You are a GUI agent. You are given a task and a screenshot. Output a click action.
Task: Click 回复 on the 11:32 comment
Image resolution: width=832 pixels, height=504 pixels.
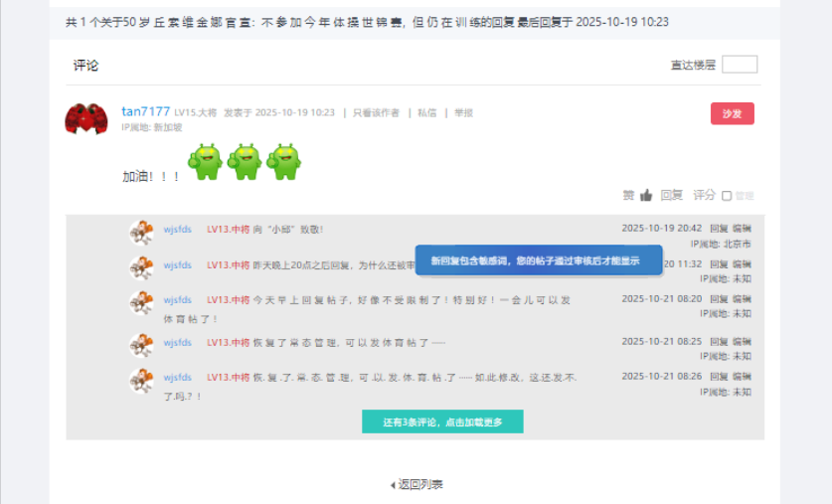(719, 263)
